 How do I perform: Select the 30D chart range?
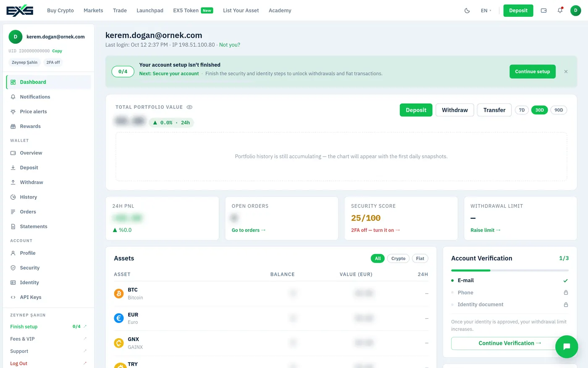coord(540,110)
